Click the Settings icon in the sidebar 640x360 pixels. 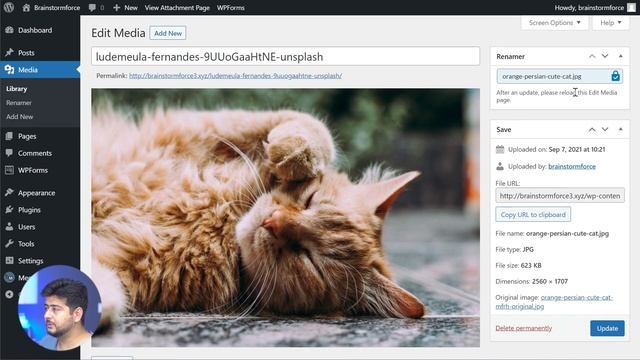tap(9, 260)
